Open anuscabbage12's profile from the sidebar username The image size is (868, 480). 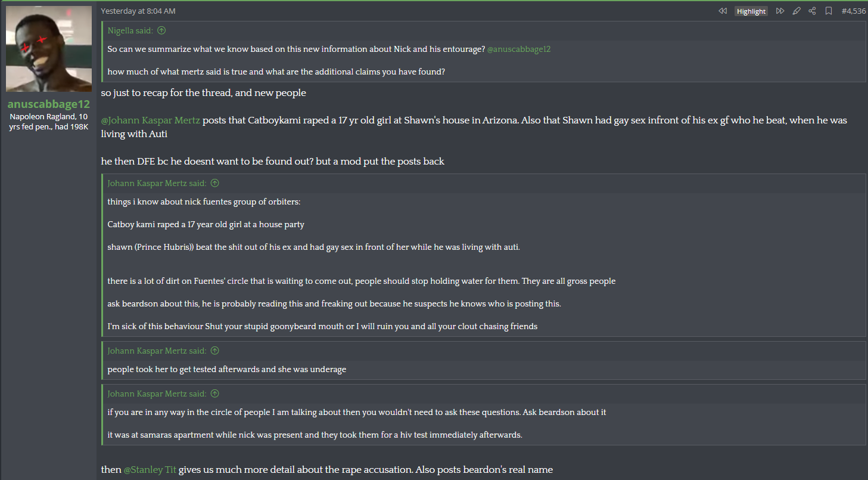(x=49, y=104)
